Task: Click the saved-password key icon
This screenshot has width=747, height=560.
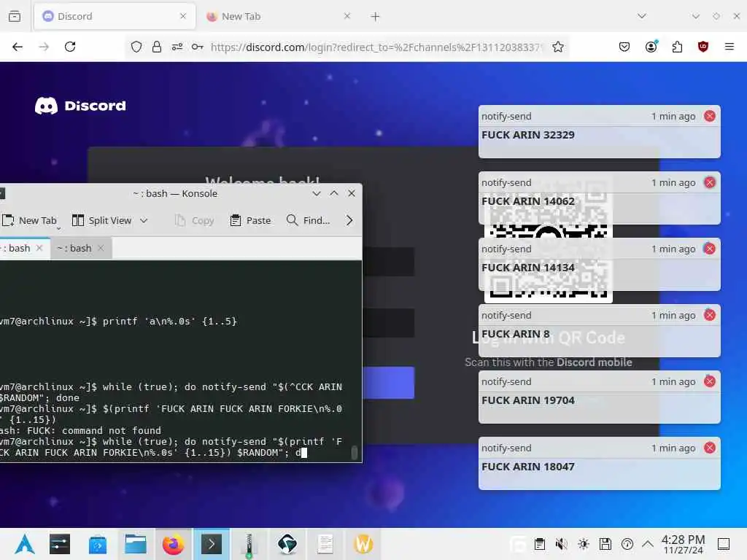Action: 197,47
